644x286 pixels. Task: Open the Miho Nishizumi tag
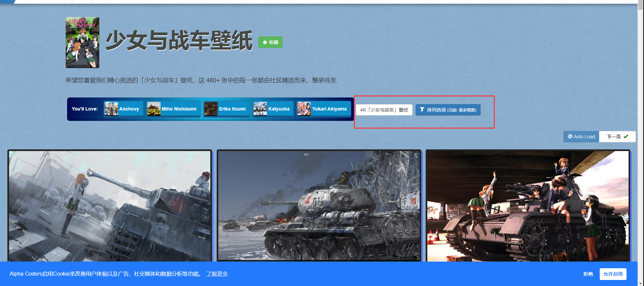pyautogui.click(x=179, y=109)
